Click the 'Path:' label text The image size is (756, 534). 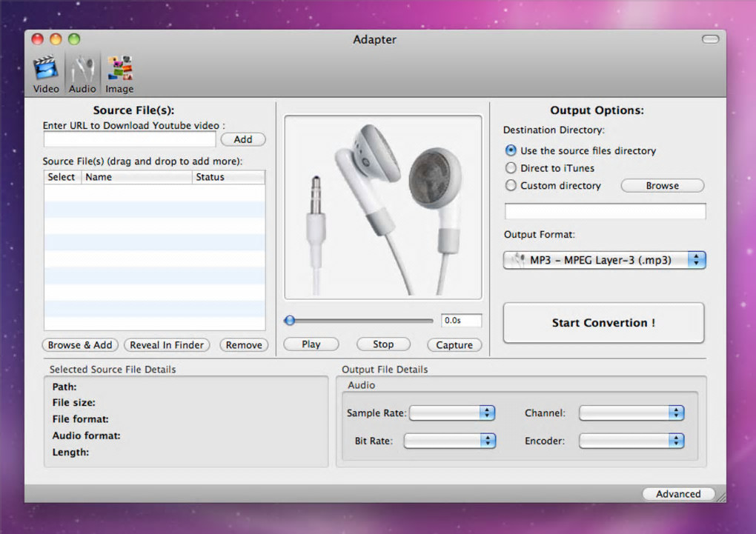[64, 387]
